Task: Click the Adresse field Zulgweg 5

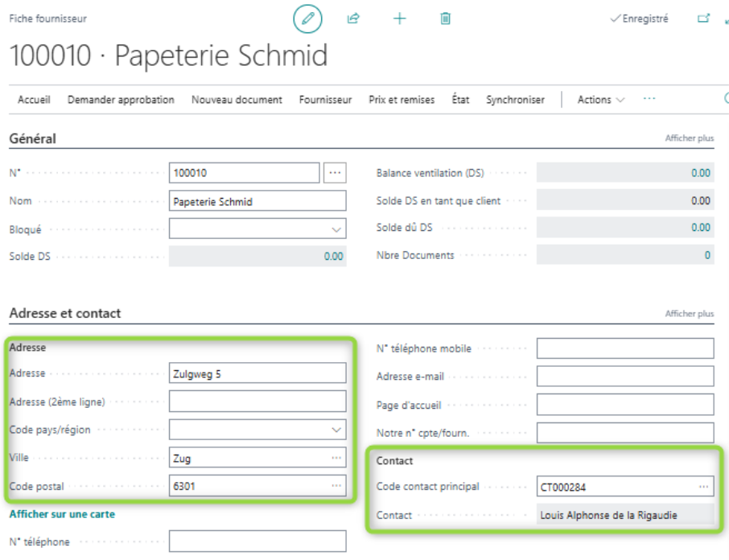Action: click(257, 373)
